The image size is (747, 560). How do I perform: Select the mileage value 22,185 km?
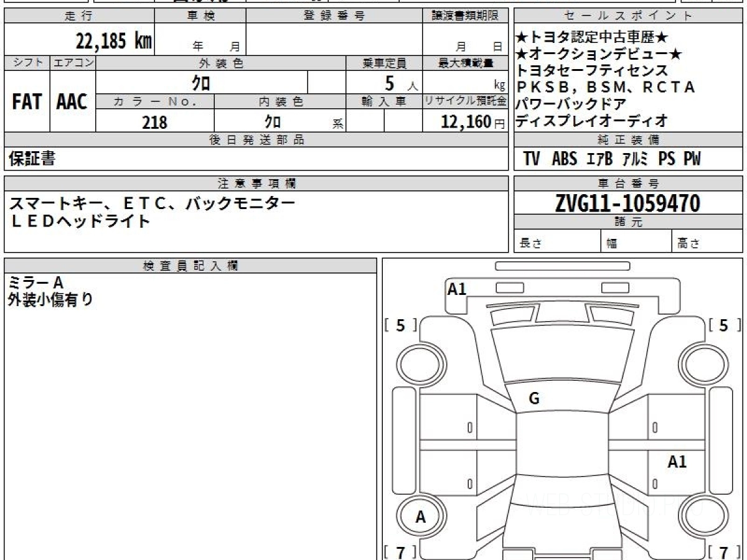[114, 41]
